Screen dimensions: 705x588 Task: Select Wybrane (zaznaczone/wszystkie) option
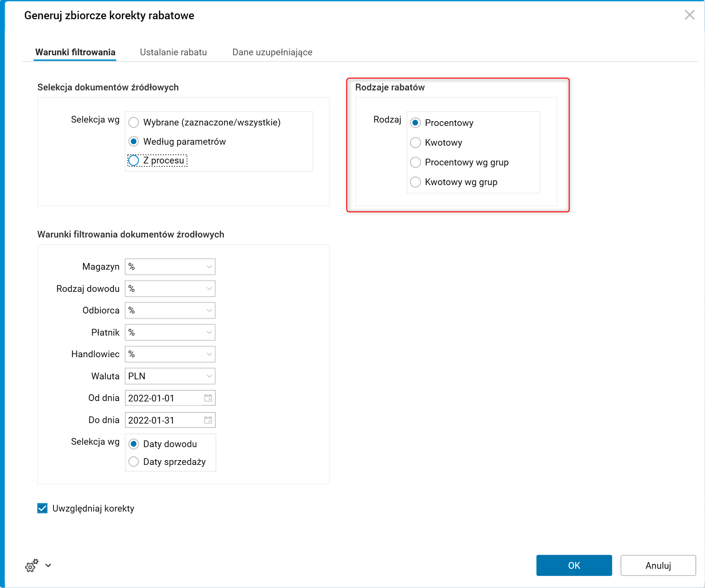[x=134, y=123]
